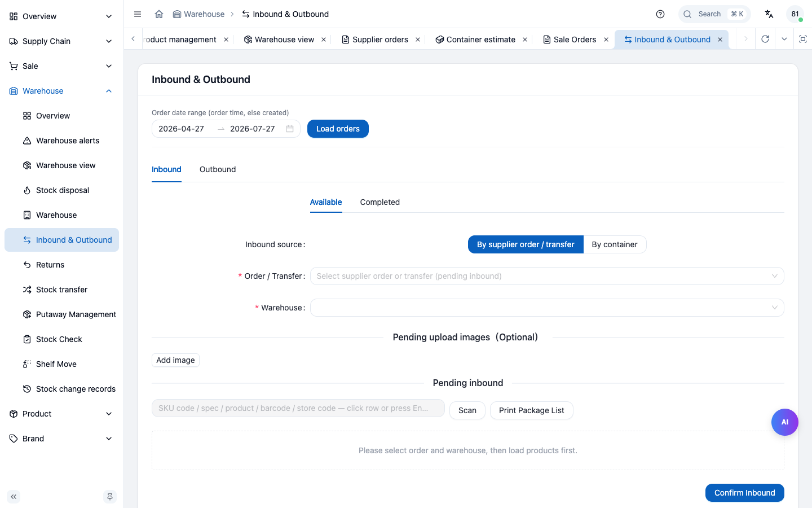Collapse sidebar with double chevron icon

[14, 497]
